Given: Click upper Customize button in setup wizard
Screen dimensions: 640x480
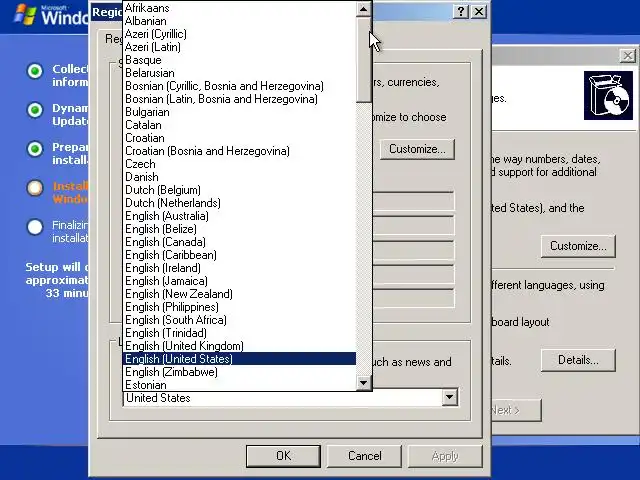Looking at the screenshot, I should pyautogui.click(x=578, y=246).
